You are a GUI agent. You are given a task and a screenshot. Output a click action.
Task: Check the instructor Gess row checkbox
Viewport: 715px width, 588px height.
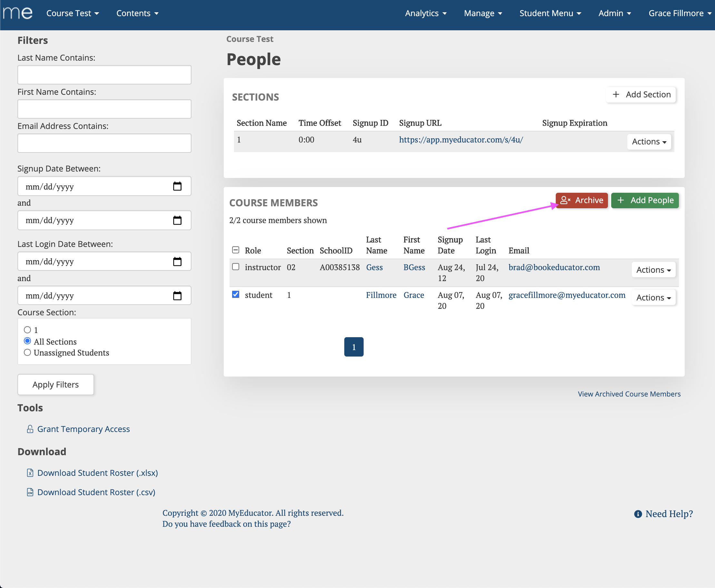tap(236, 267)
